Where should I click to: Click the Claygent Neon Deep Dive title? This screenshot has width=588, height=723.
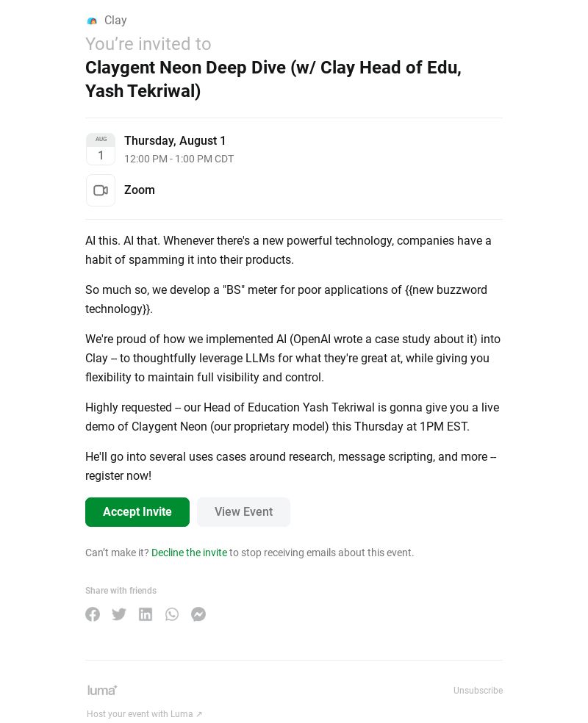(273, 79)
